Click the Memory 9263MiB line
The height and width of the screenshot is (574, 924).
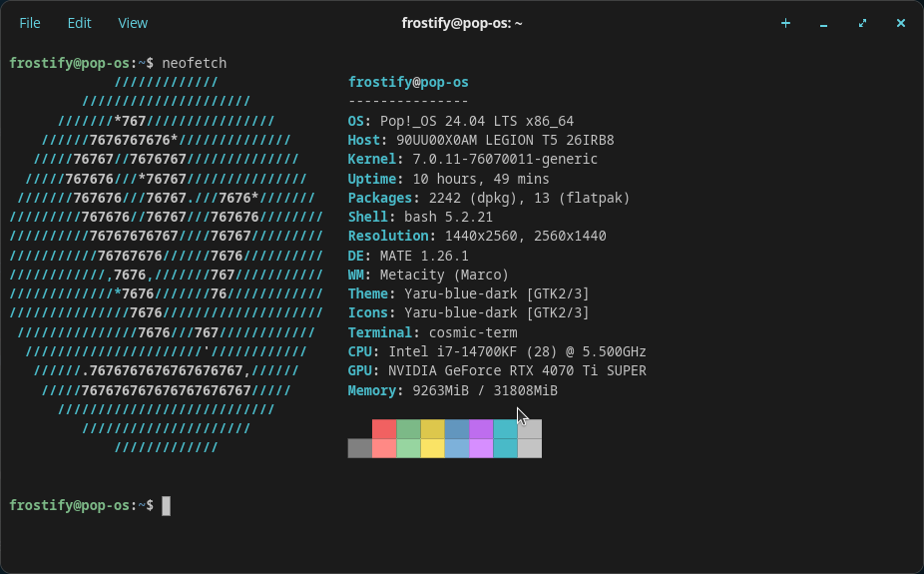pyautogui.click(x=453, y=390)
